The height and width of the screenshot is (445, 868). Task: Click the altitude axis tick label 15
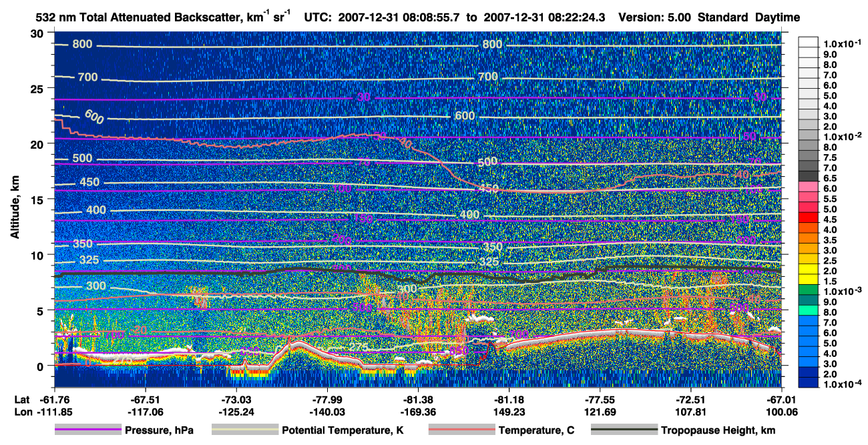pos(37,199)
